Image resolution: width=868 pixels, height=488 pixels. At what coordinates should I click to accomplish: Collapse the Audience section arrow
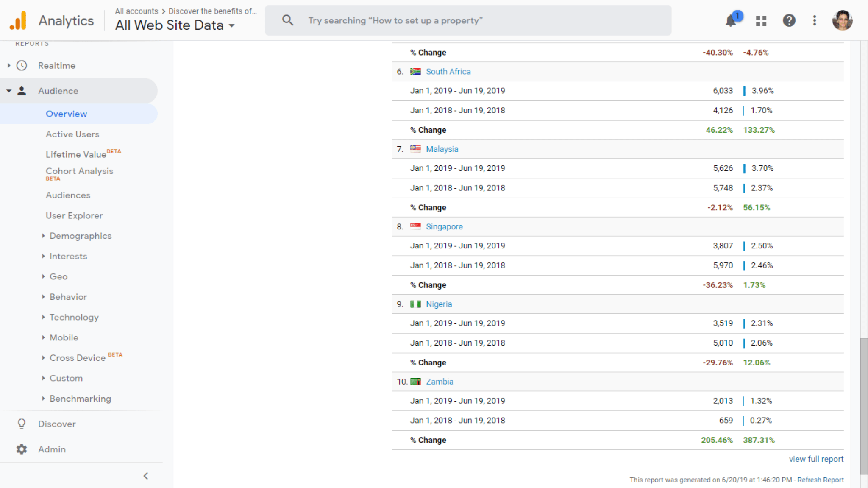(x=9, y=91)
